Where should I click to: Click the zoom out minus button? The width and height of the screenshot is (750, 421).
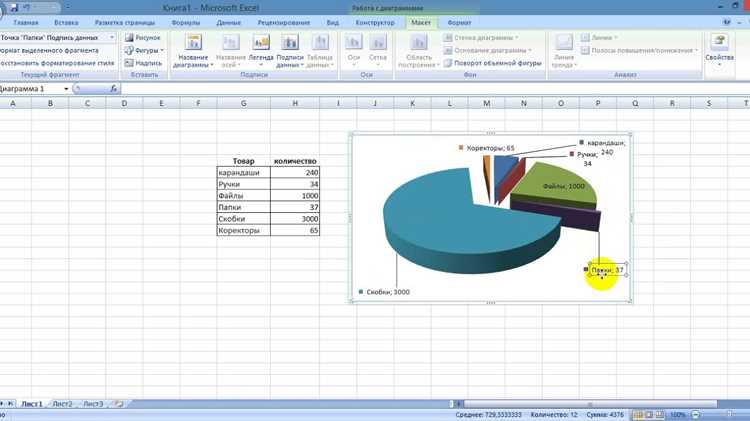tap(696, 414)
